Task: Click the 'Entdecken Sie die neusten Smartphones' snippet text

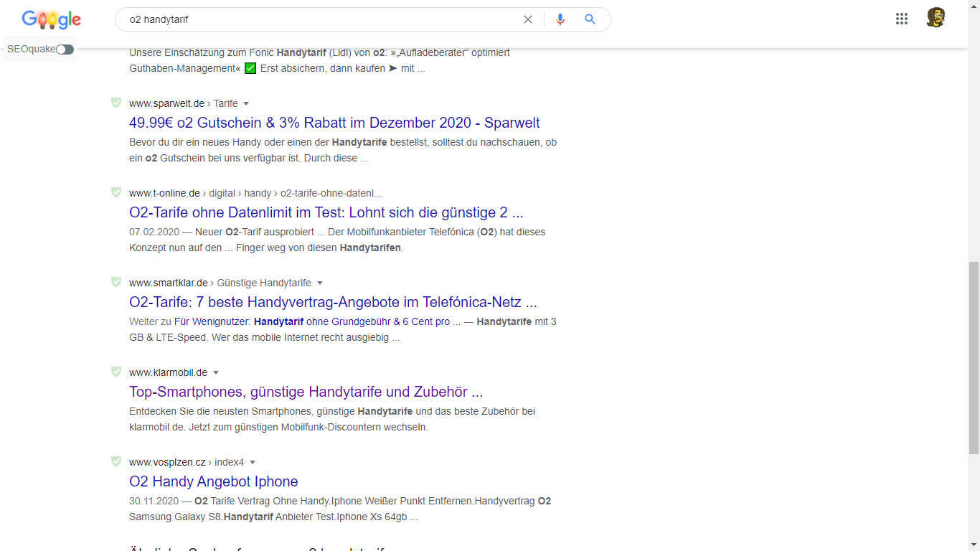Action: [x=332, y=419]
